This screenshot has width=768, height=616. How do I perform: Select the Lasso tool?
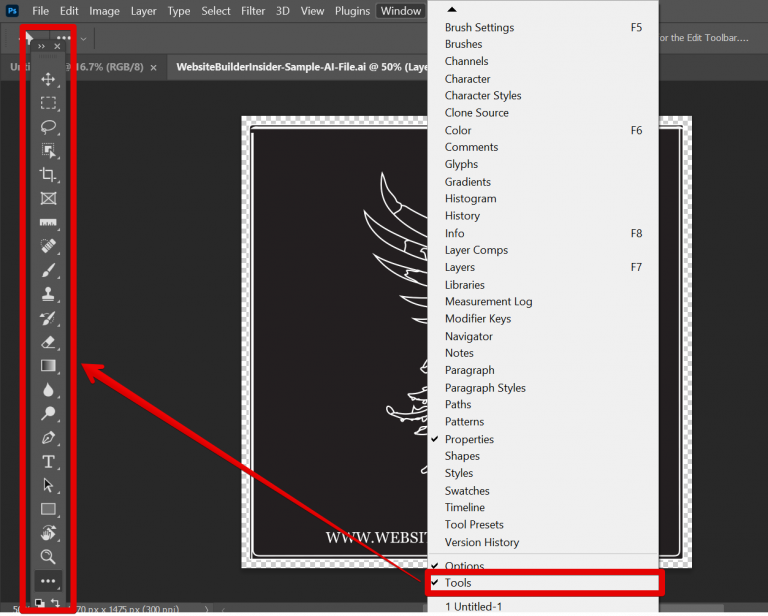[48, 127]
